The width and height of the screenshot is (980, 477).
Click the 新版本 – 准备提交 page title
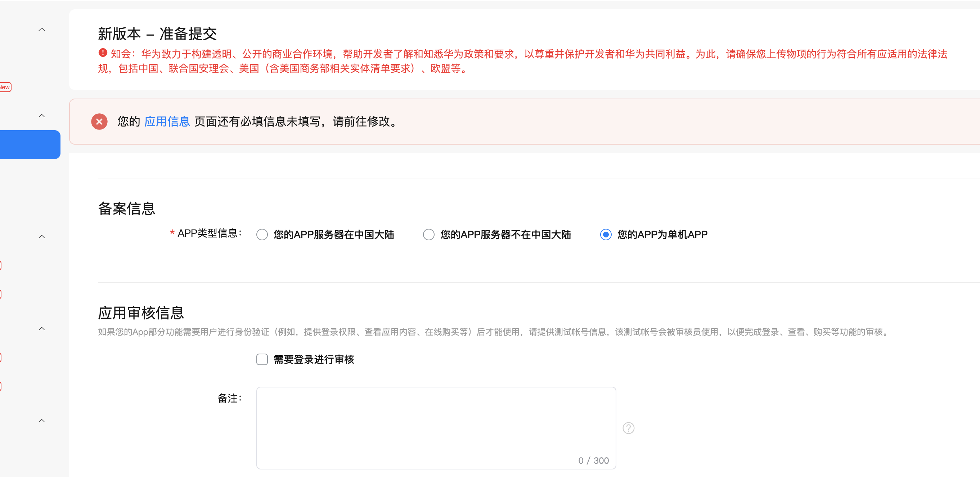(x=157, y=34)
